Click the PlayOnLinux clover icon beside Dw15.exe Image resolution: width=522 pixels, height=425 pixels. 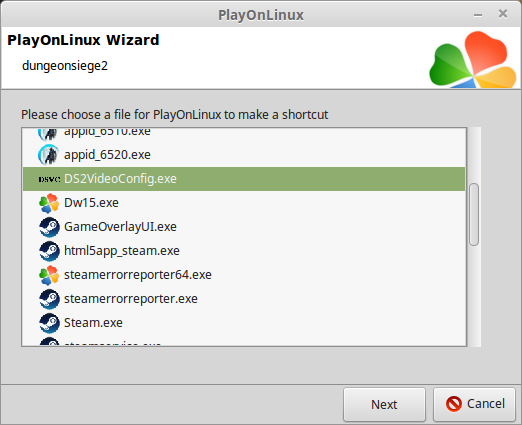coord(49,203)
